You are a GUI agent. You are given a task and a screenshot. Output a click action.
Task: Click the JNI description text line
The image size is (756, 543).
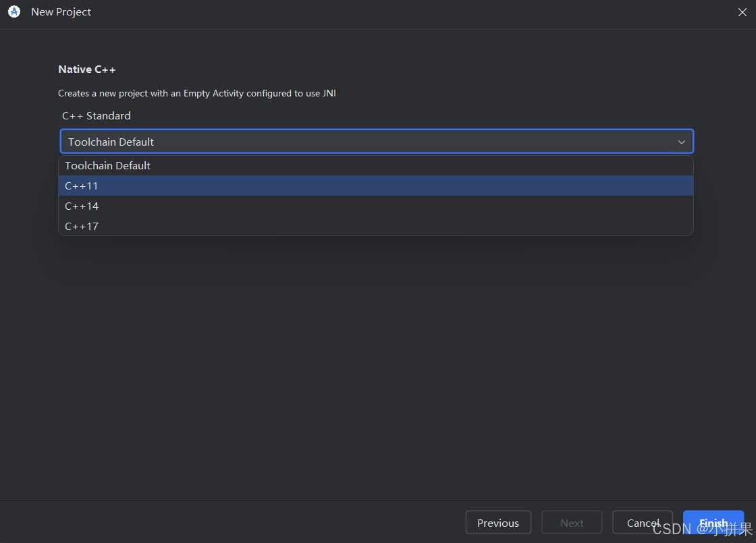(196, 94)
